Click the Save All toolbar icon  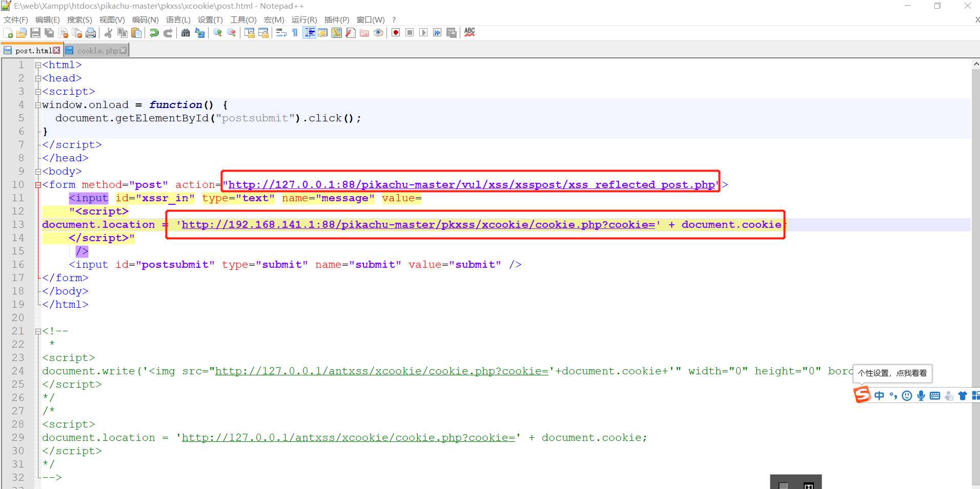(x=49, y=33)
